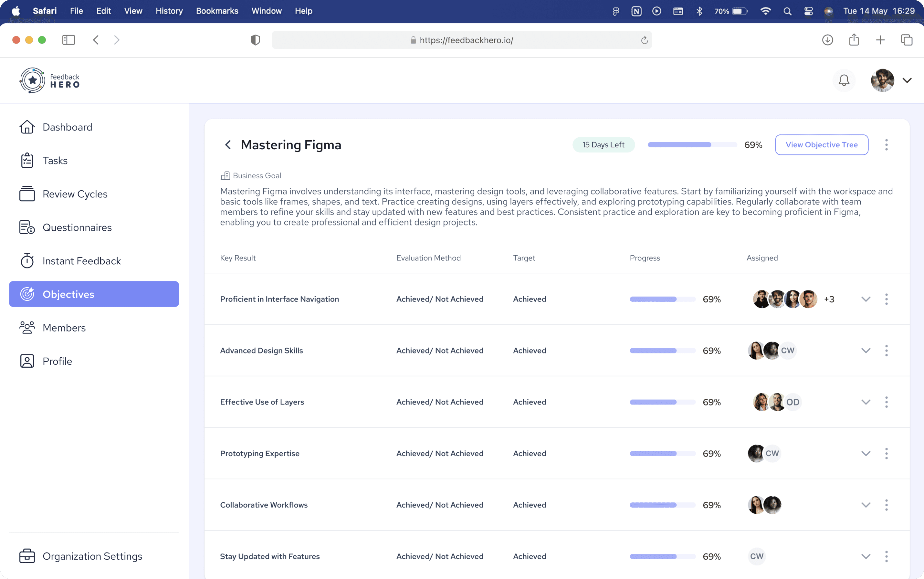Click Prototyping Expertise progress bar
Screen dimensions: 924x579
662,453
